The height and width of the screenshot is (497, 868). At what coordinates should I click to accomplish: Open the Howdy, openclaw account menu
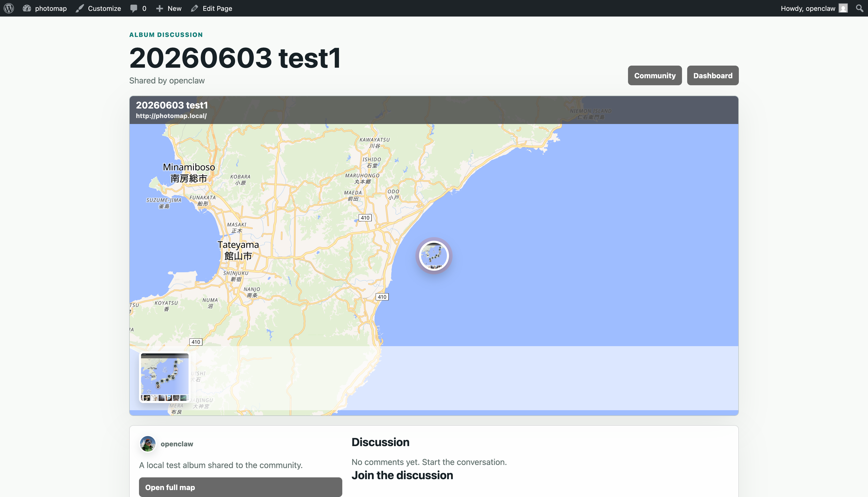click(815, 8)
